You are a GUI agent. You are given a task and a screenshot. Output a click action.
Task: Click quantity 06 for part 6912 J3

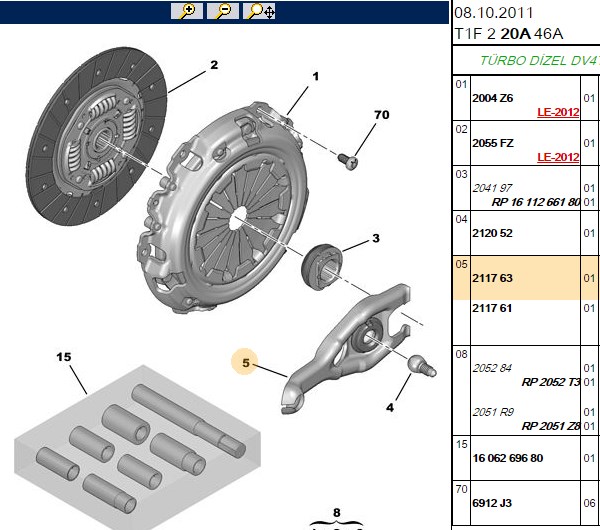click(x=589, y=503)
